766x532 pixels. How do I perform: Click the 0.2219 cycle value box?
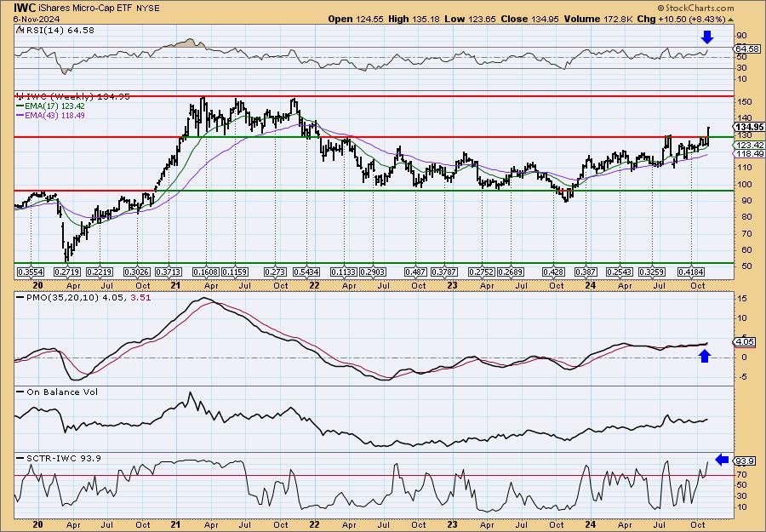(x=100, y=272)
